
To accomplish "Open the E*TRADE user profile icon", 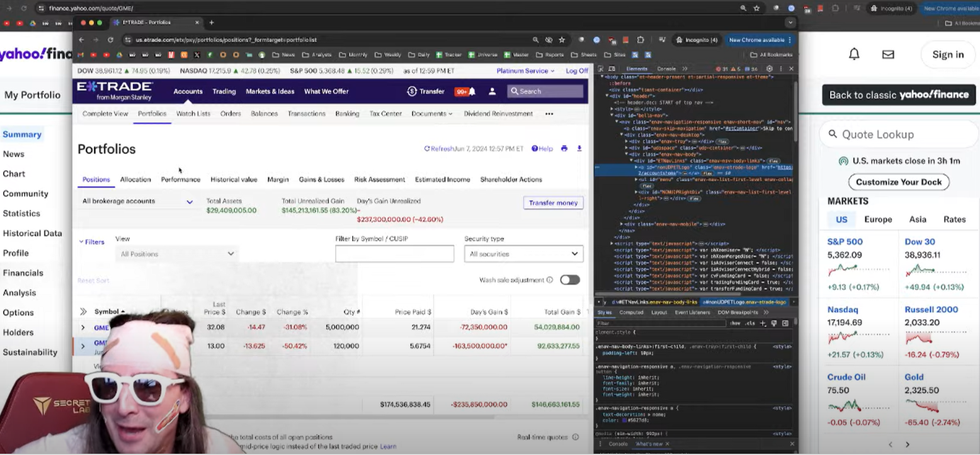I will pyautogui.click(x=493, y=91).
